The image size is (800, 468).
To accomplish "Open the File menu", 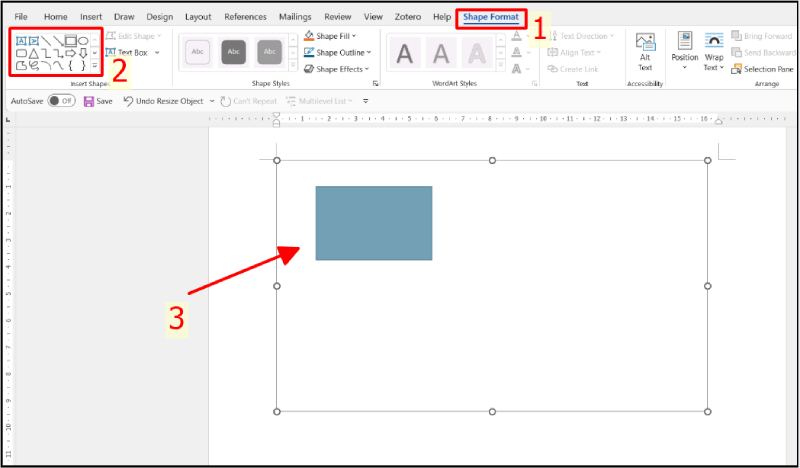I will pyautogui.click(x=21, y=17).
